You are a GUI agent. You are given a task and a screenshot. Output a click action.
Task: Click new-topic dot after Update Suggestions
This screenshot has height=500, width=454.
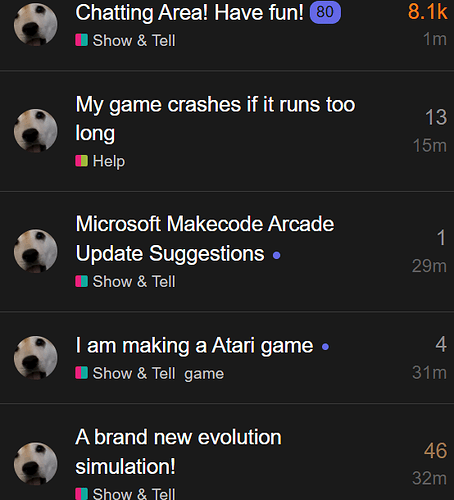276,255
